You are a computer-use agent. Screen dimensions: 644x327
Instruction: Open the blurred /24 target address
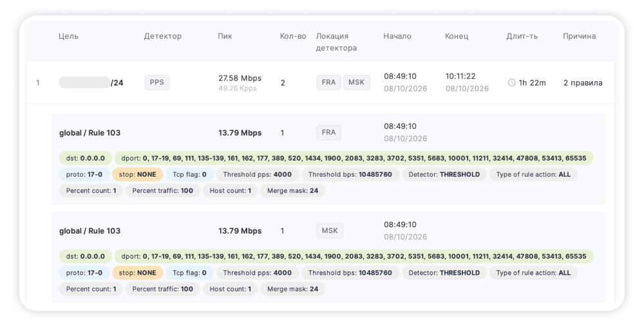[x=91, y=83]
